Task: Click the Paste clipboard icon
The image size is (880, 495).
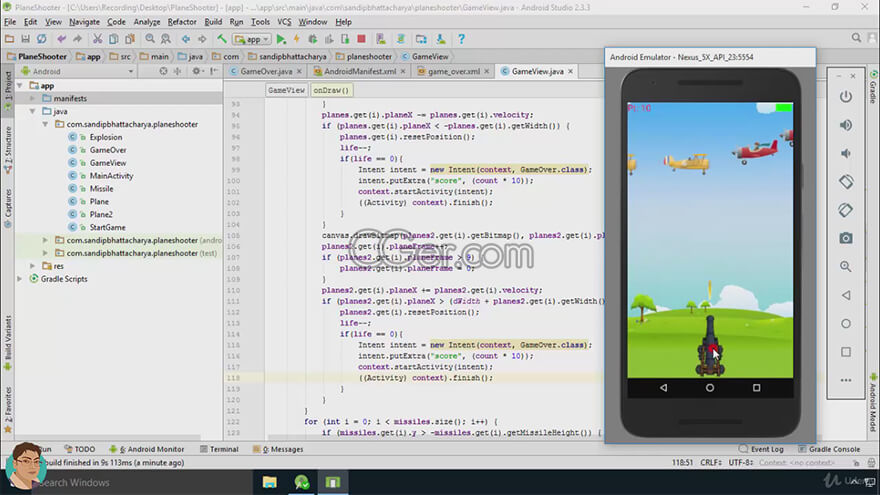Action: (x=130, y=39)
